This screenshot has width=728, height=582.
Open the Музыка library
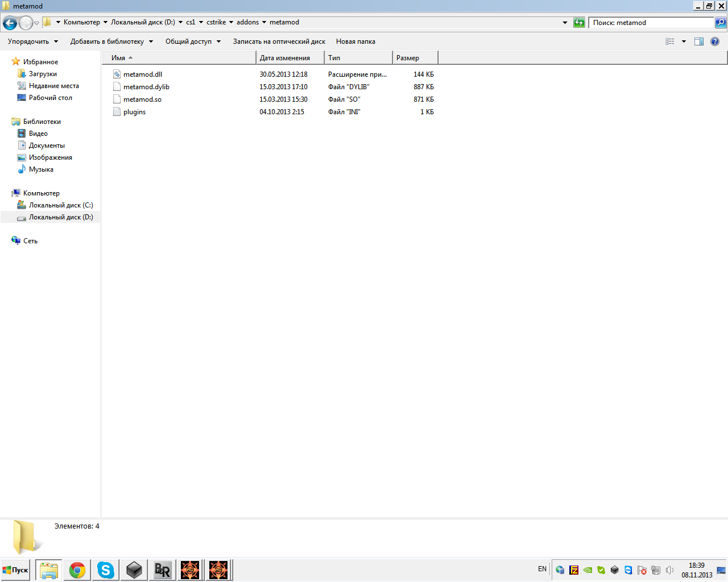pos(41,169)
